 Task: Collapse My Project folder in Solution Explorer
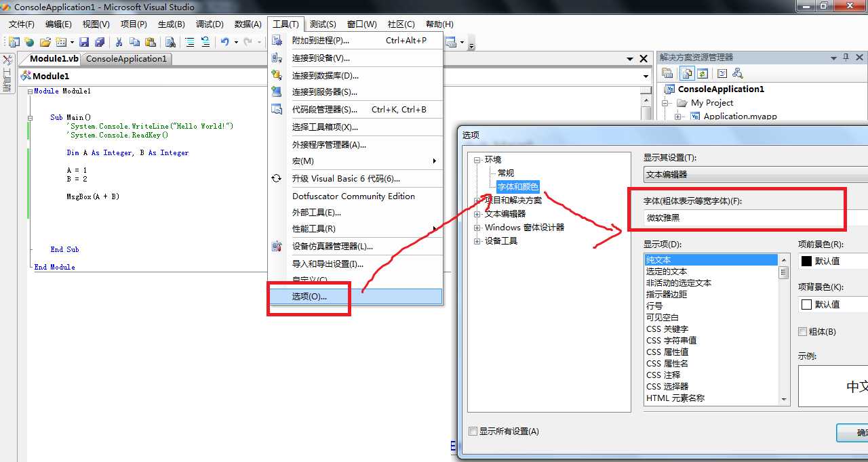click(x=665, y=103)
